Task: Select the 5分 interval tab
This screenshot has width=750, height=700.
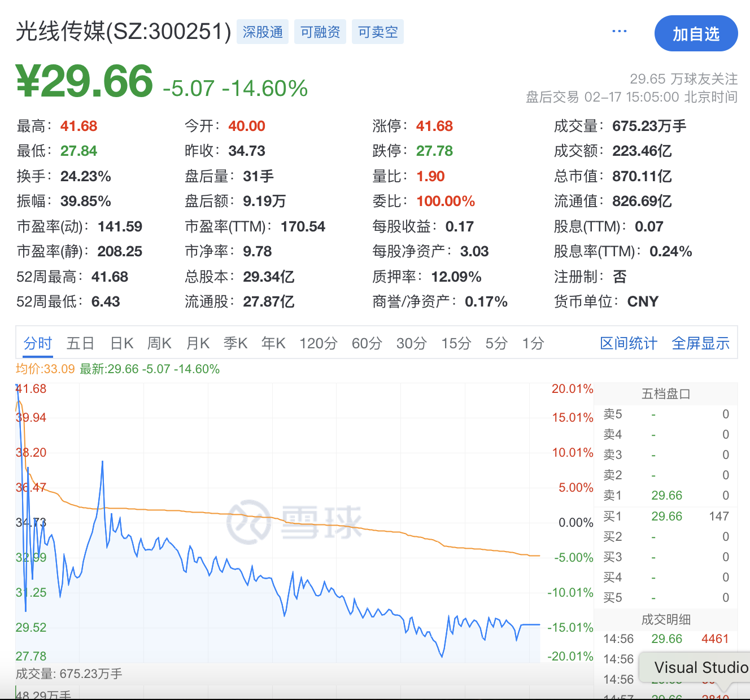Action: [x=497, y=343]
